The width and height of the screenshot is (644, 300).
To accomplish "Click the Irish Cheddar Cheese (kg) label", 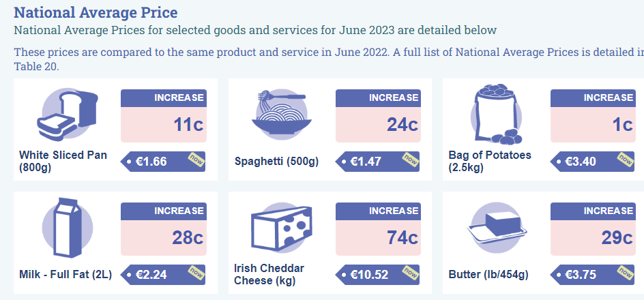I will pos(269,275).
